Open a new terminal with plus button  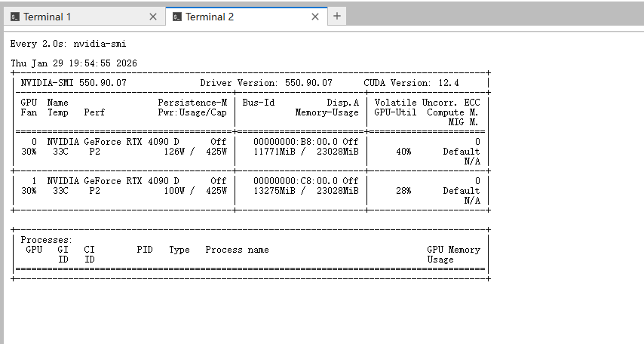coord(337,16)
